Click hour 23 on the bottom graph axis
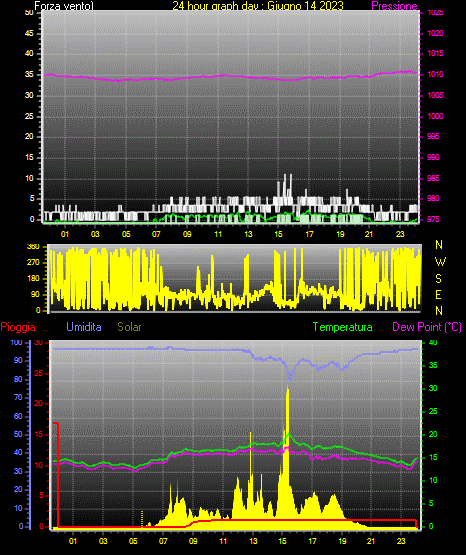This screenshot has width=466, height=555. pyautogui.click(x=401, y=541)
